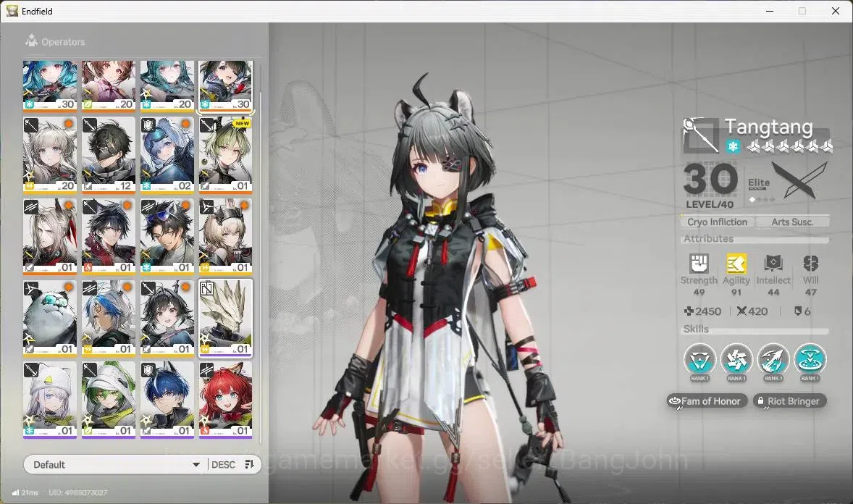Click the UID number text
This screenshot has width=853, height=504.
coord(77,492)
